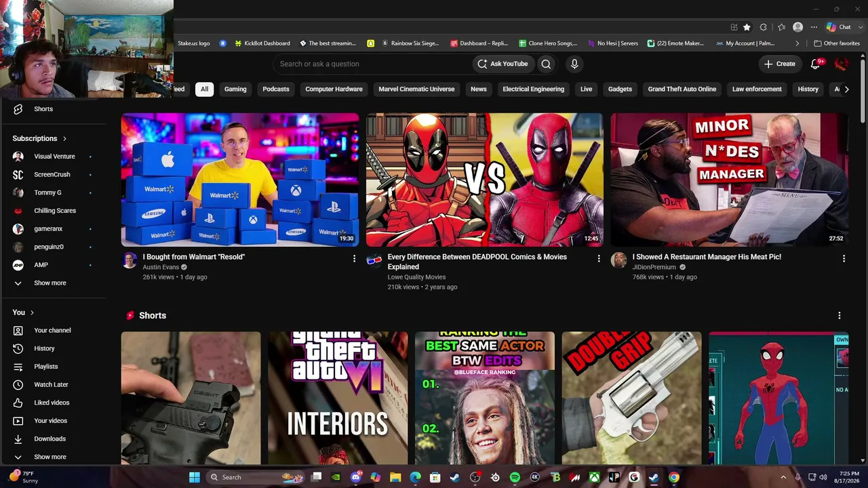868x488 pixels.
Task: Open more options for Deadpool comparison video
Action: (x=599, y=258)
